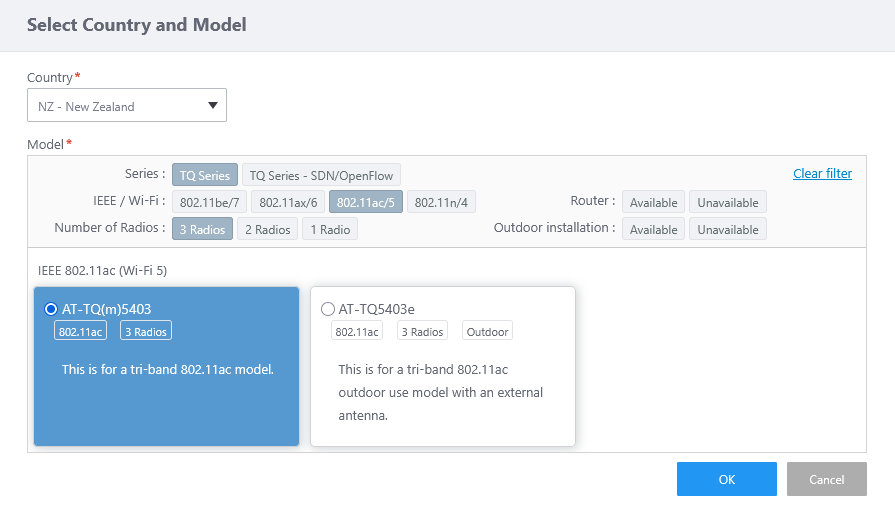The width and height of the screenshot is (895, 517).
Task: Set Router filter to Unavailable
Action: 728,202
